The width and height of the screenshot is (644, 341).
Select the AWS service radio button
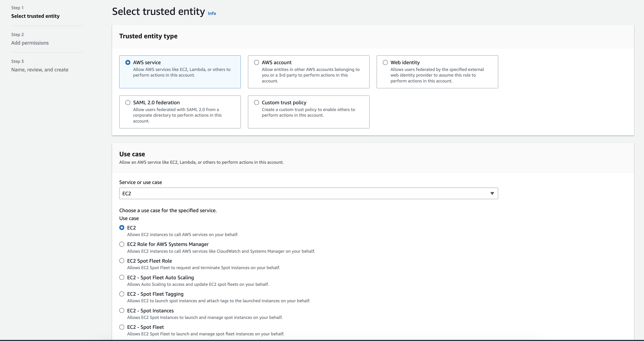pyautogui.click(x=128, y=62)
